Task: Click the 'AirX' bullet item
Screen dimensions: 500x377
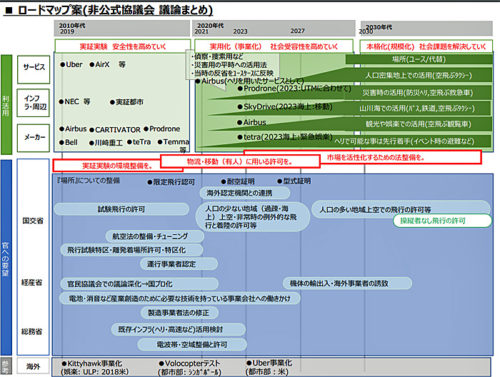Action: click(x=99, y=65)
